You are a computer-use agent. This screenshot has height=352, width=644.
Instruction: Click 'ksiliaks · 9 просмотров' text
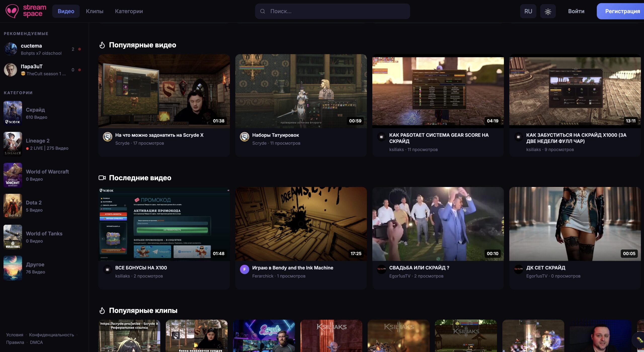[x=550, y=150]
